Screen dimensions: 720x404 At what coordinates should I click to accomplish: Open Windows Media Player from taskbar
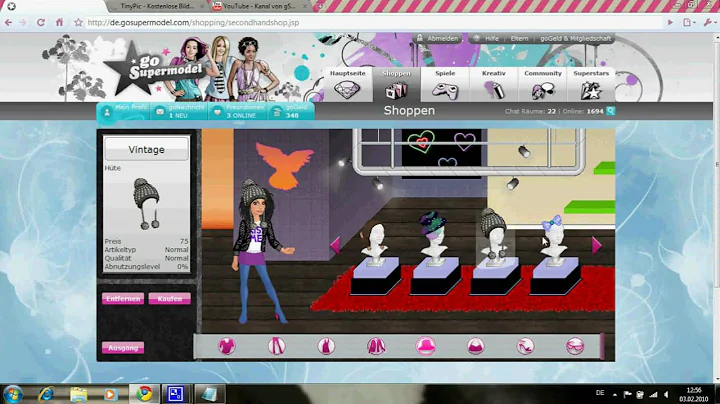[x=111, y=394]
